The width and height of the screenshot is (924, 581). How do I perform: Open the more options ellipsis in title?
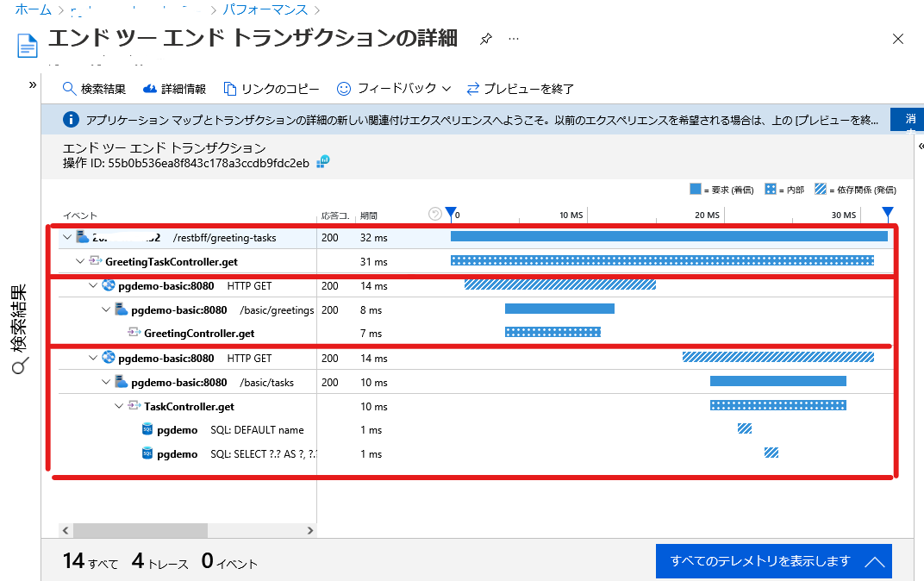point(514,39)
